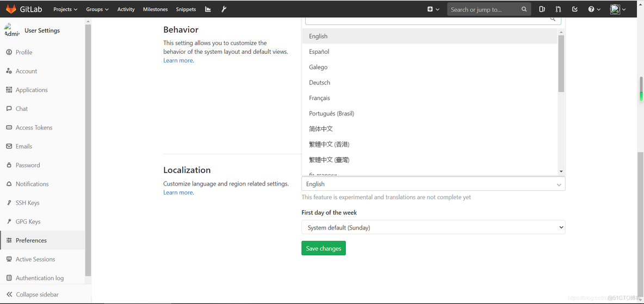Screen dimensions: 644x304
Task: Open the instance statistics chart icon
Action: pyautogui.click(x=208, y=9)
